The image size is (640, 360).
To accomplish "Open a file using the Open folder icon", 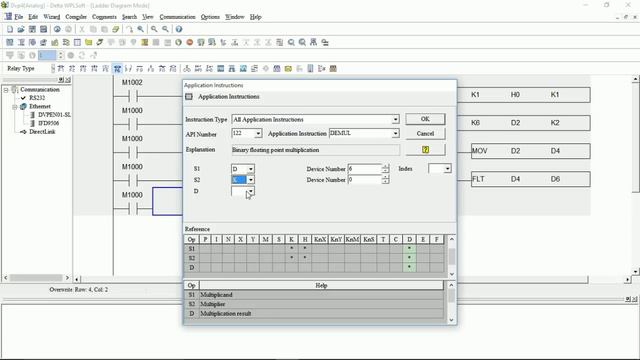I will (x=21, y=29).
